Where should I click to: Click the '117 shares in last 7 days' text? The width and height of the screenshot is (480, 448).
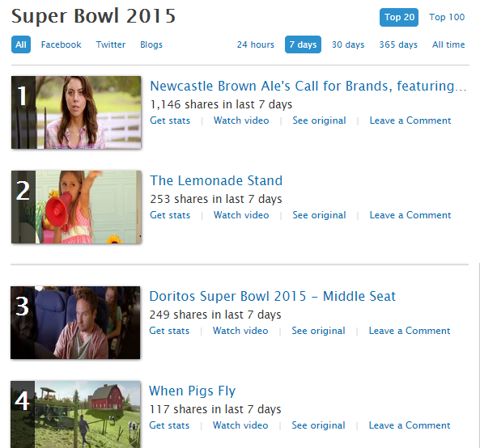[215, 409]
